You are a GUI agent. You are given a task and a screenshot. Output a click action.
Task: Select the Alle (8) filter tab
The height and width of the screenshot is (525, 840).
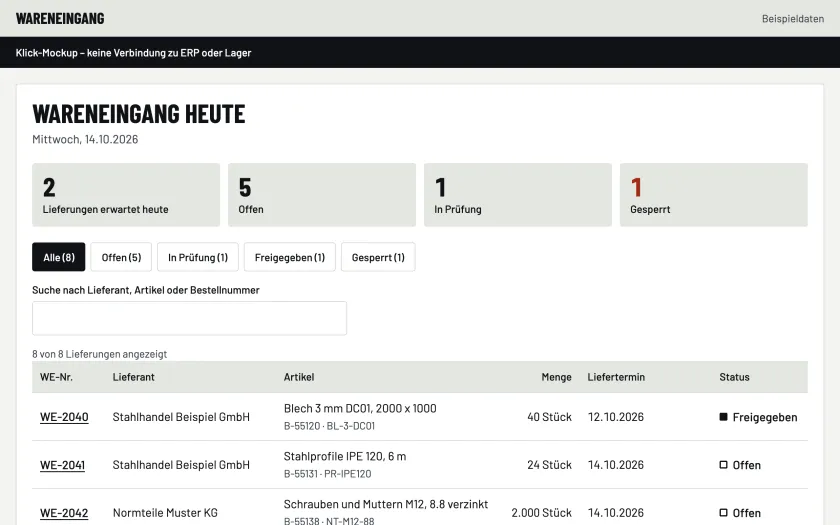[x=58, y=257]
